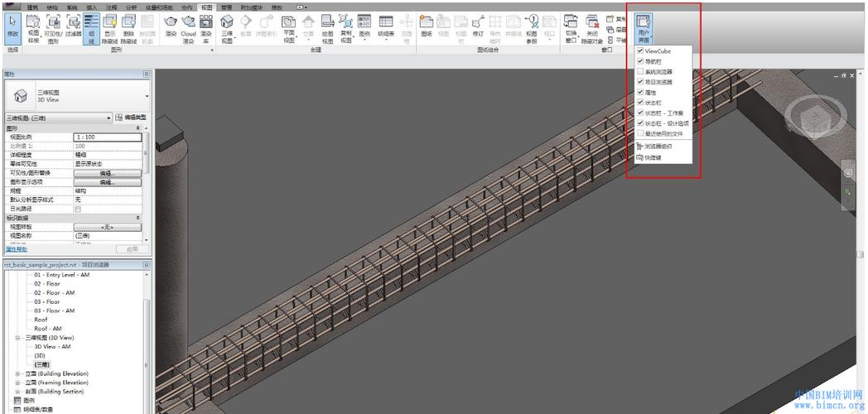The image size is (868, 414).
Task: Click 图纸 (Sheet) ribbon icon
Action: (x=427, y=26)
